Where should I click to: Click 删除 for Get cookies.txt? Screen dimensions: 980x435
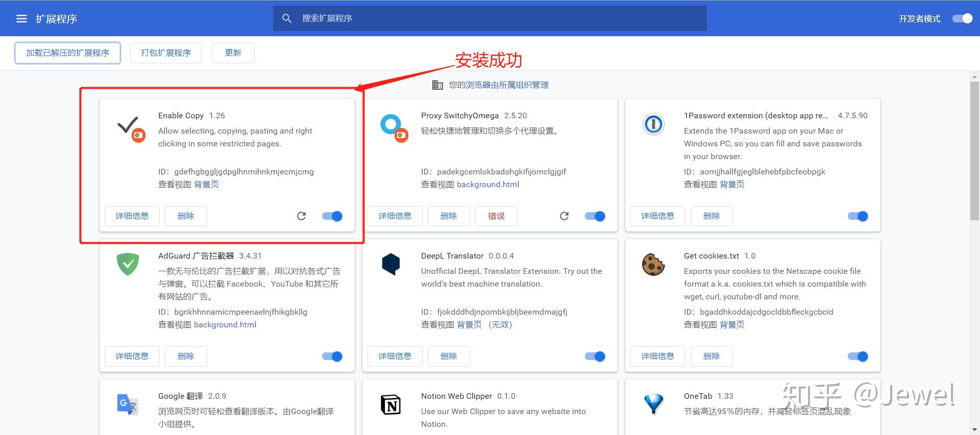pos(712,356)
